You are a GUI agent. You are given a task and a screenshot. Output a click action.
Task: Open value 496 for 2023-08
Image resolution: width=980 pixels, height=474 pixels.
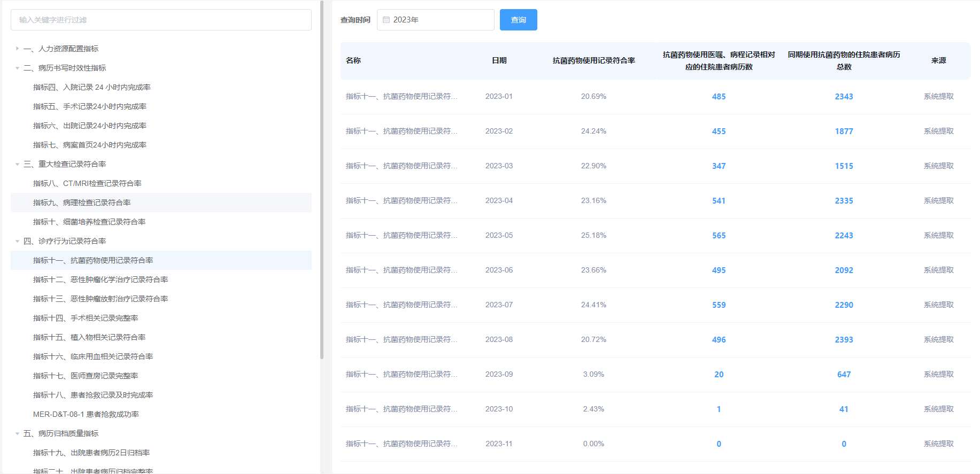click(x=719, y=340)
